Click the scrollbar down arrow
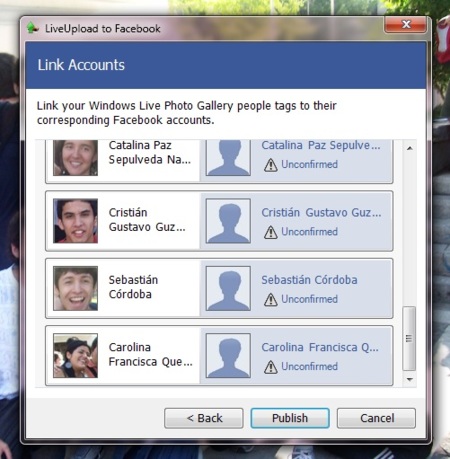The width and height of the screenshot is (450, 459). click(410, 379)
